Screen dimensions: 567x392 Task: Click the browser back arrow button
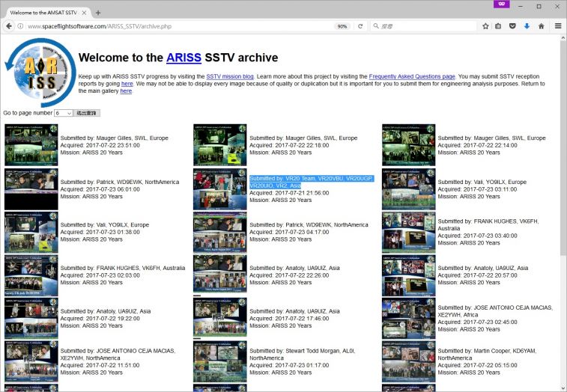pyautogui.click(x=9, y=26)
